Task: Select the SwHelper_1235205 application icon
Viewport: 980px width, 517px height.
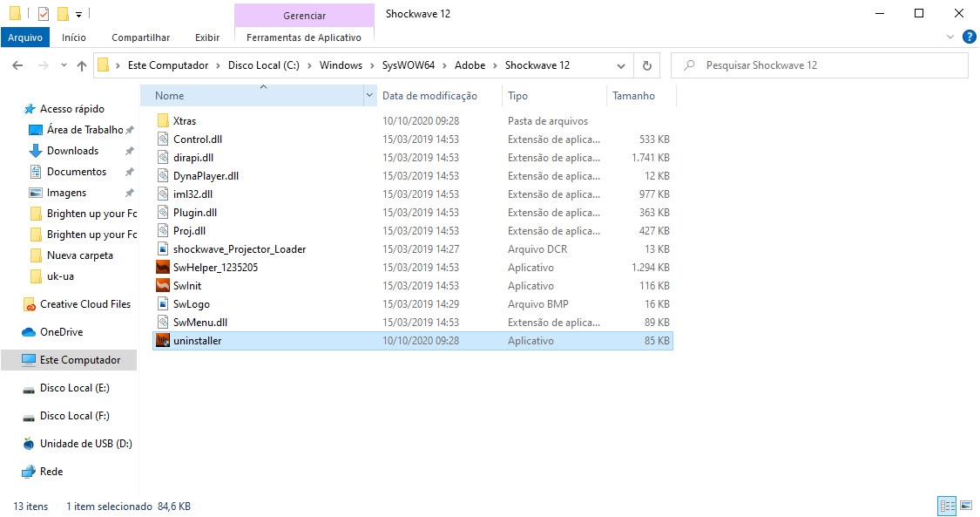Action: click(163, 268)
